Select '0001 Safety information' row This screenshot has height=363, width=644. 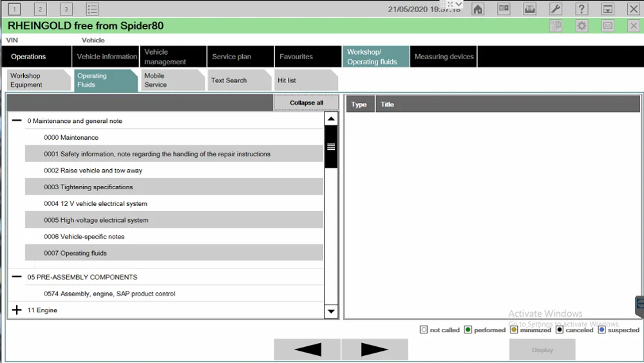click(174, 154)
